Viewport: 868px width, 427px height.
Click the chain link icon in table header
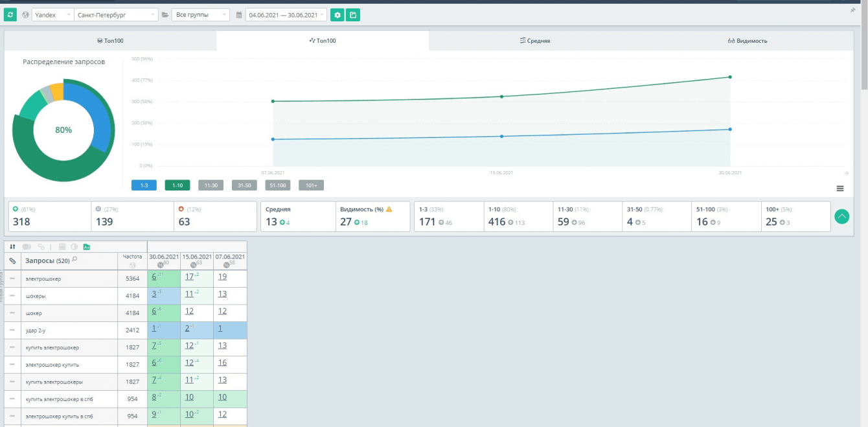12,261
